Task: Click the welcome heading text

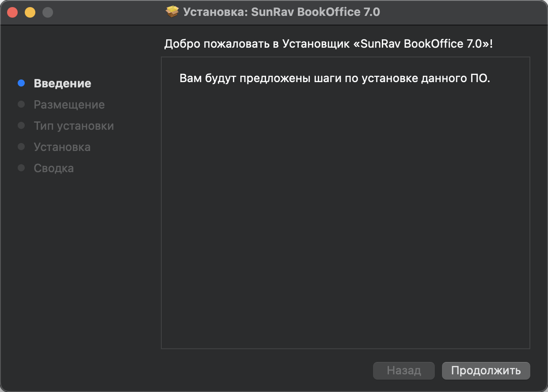Action: pos(328,44)
